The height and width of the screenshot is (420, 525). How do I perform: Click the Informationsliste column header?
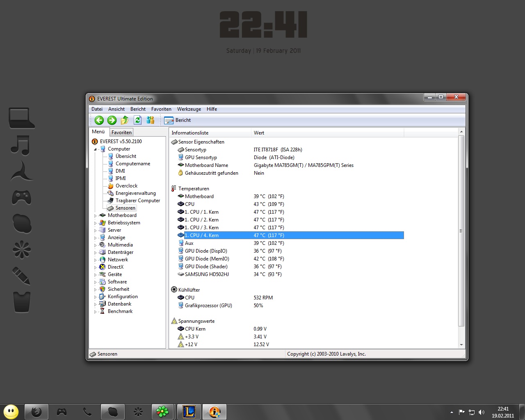pos(210,133)
